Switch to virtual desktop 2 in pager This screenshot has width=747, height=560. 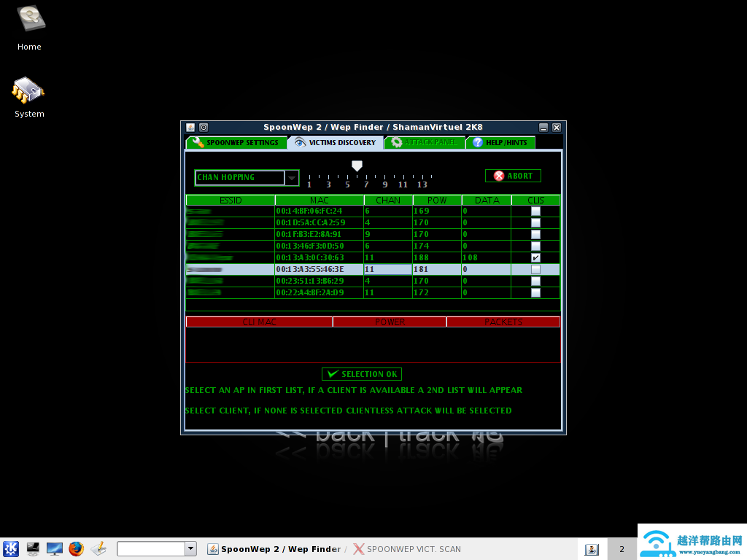[x=622, y=549]
